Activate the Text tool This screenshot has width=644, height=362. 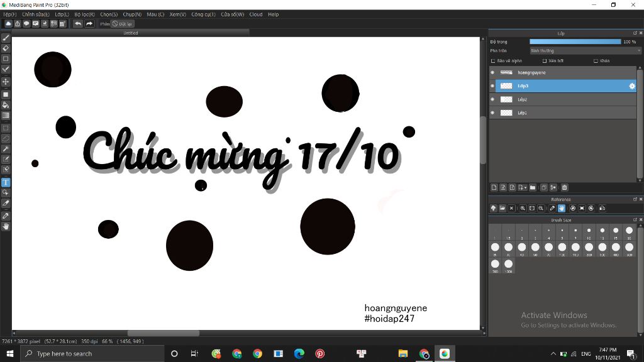pos(6,182)
